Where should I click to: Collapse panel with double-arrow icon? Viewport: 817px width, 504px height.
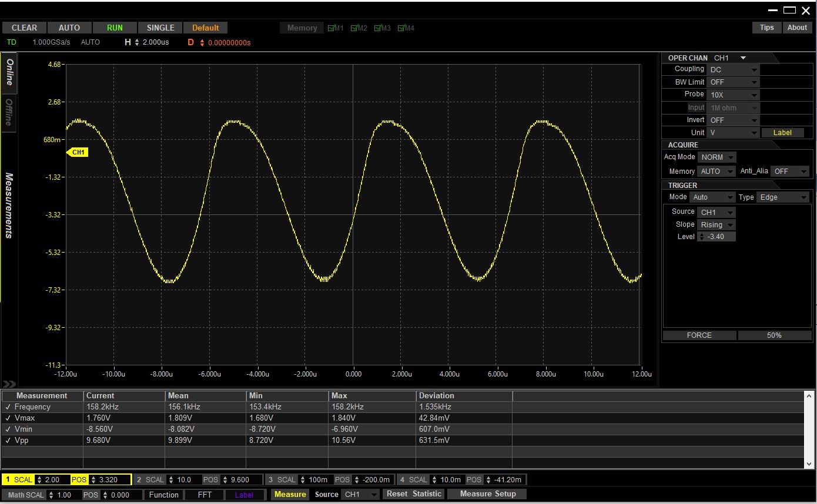[x=8, y=384]
